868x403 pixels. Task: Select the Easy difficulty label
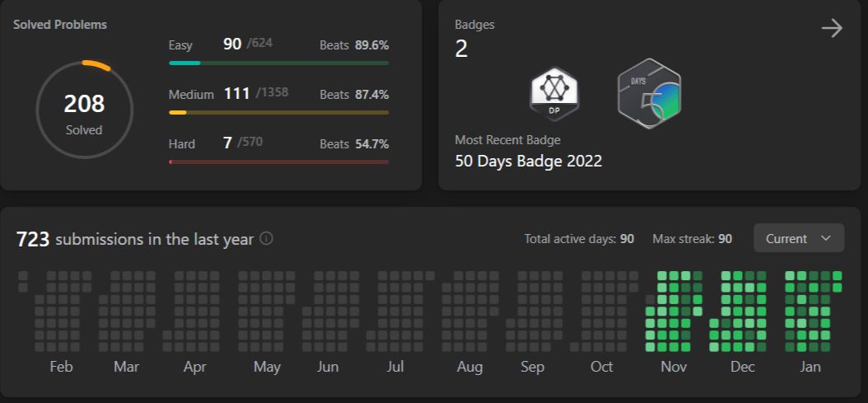180,45
